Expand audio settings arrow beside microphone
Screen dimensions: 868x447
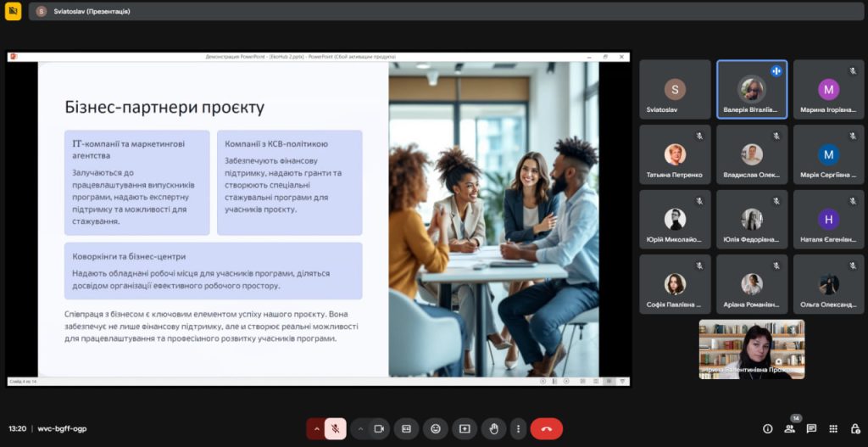(316, 428)
